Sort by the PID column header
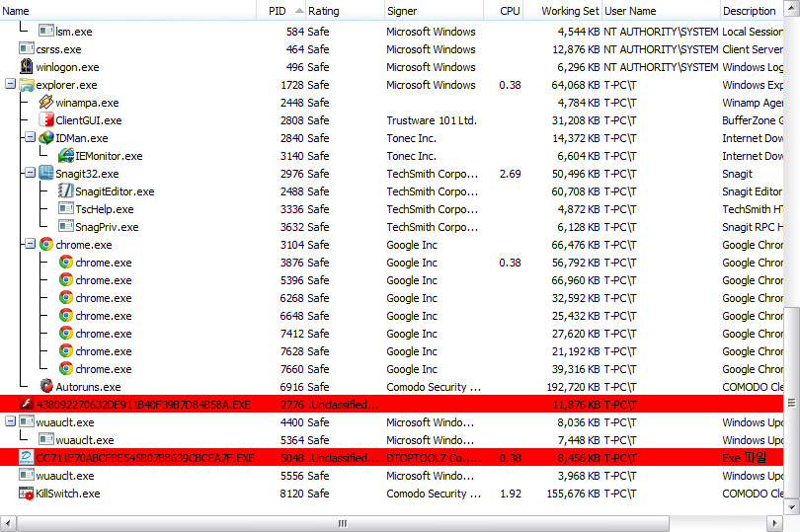Image resolution: width=800 pixels, height=532 pixels. (x=280, y=10)
